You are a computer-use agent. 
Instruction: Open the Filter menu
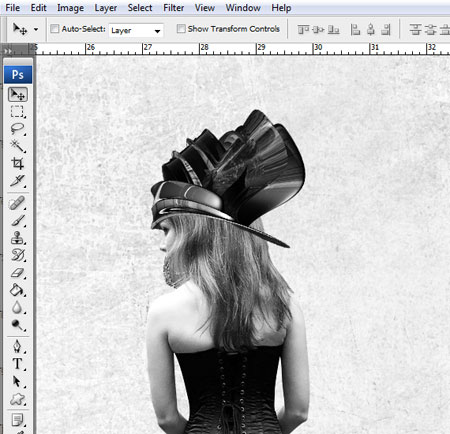point(173,8)
